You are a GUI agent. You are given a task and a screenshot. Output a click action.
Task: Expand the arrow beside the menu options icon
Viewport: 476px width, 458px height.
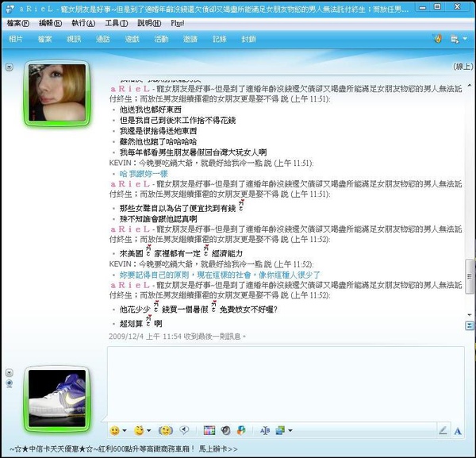465,39
